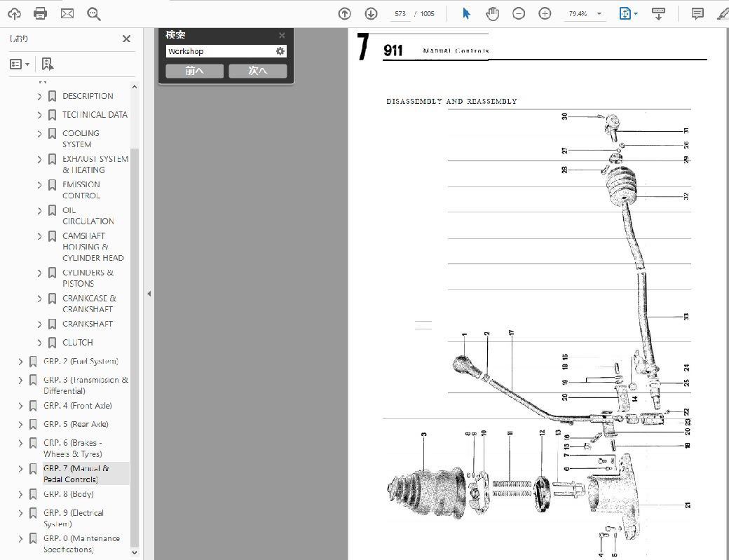Click the send by email icon
The width and height of the screenshot is (729, 560).
point(67,13)
